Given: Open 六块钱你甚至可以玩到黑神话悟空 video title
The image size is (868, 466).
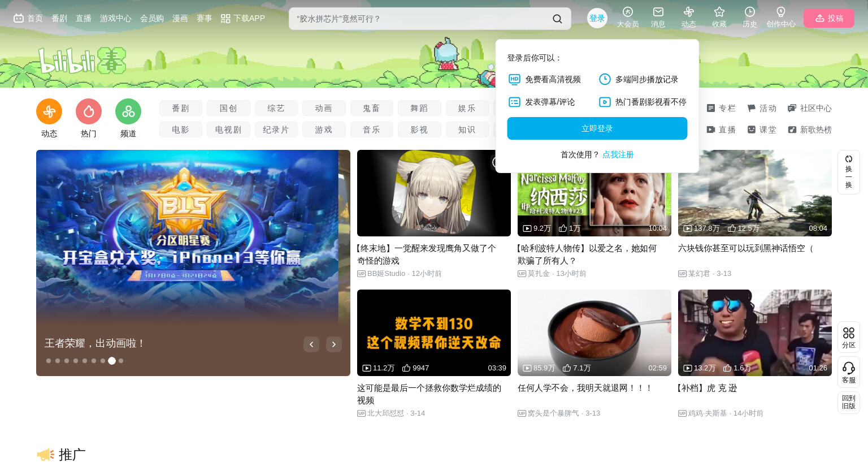Looking at the screenshot, I should tap(745, 248).
